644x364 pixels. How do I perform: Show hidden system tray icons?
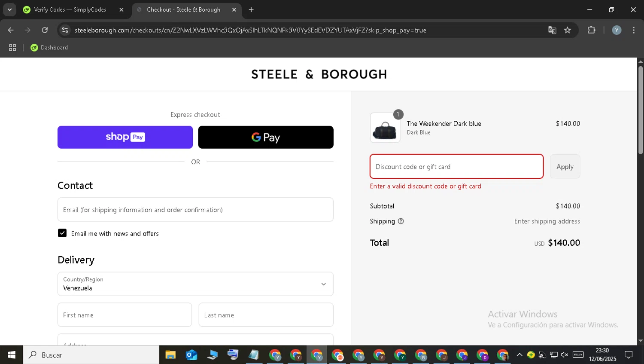click(x=519, y=355)
